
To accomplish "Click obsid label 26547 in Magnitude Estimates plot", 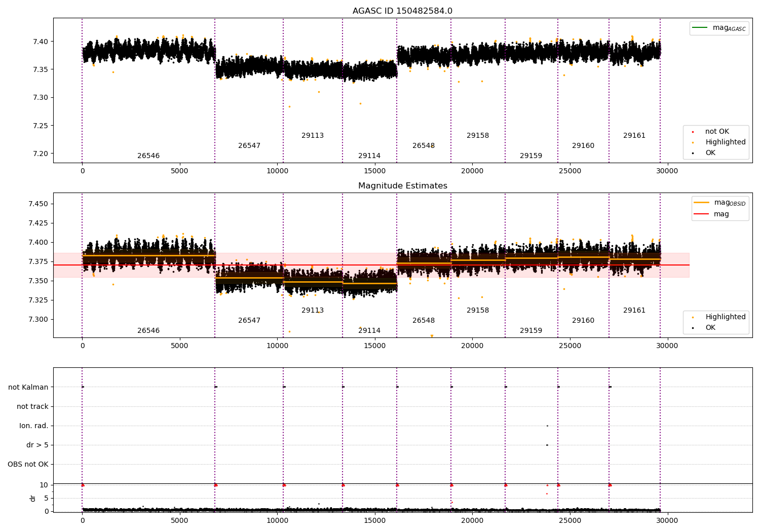I will pyautogui.click(x=249, y=321).
